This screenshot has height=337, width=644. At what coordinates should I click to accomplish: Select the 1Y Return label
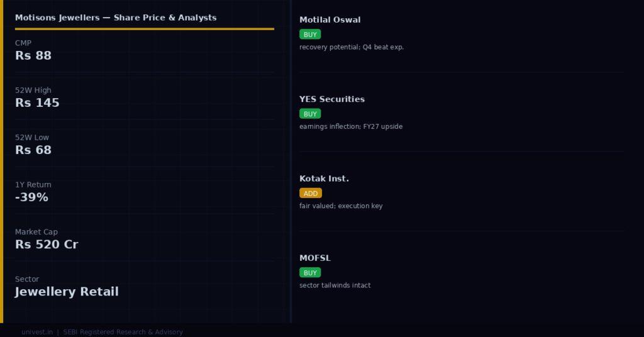tap(33, 185)
